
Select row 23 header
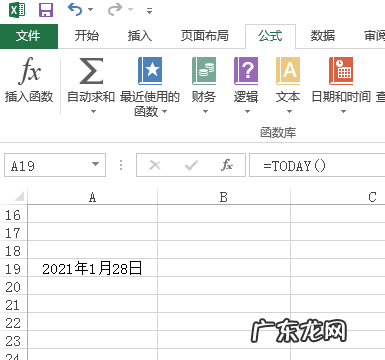coord(13,341)
